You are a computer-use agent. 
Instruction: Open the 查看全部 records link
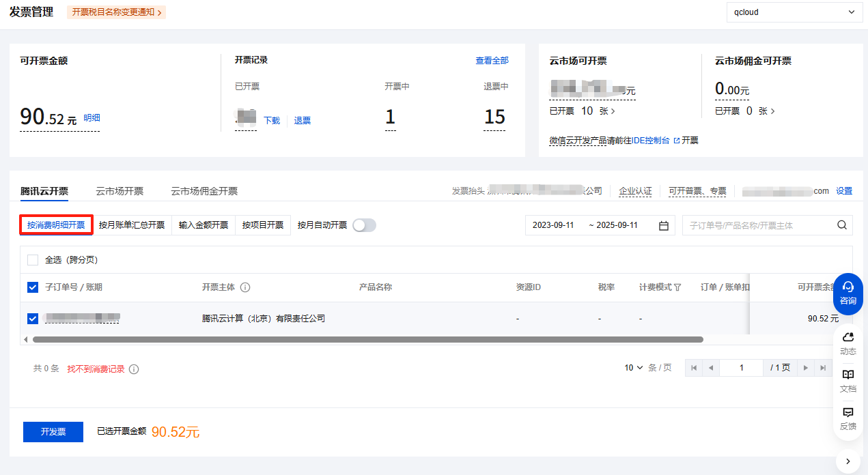pyautogui.click(x=492, y=61)
